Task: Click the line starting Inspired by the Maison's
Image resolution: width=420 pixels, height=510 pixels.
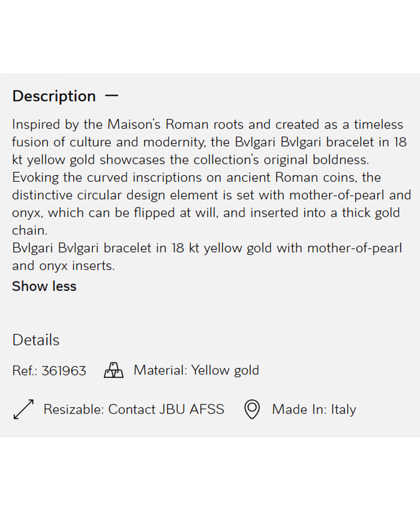Action: click(207, 125)
